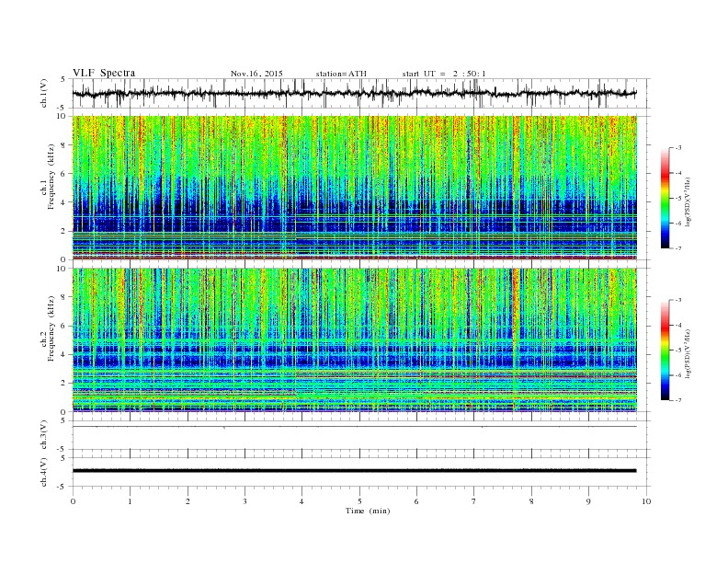Click the '8' tick on ch.1 frequency axis

[64, 145]
